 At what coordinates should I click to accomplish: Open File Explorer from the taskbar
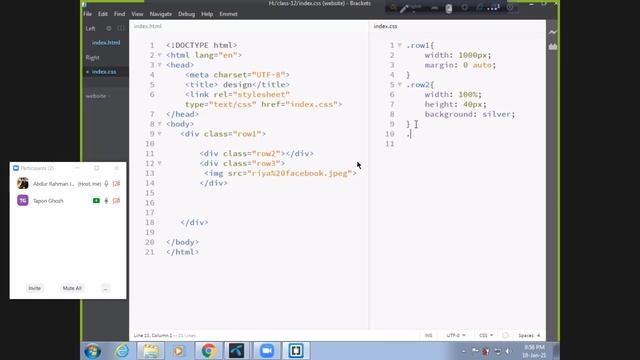pos(151,351)
